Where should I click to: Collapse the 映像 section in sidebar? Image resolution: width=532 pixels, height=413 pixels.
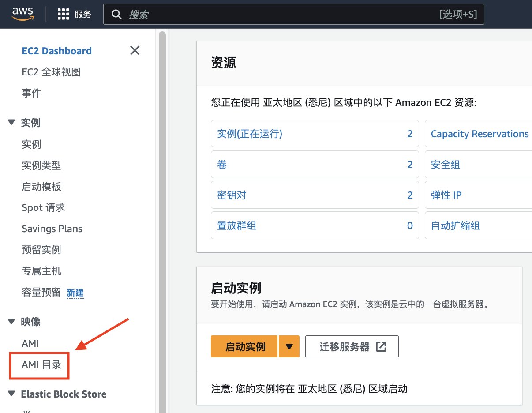click(x=11, y=322)
